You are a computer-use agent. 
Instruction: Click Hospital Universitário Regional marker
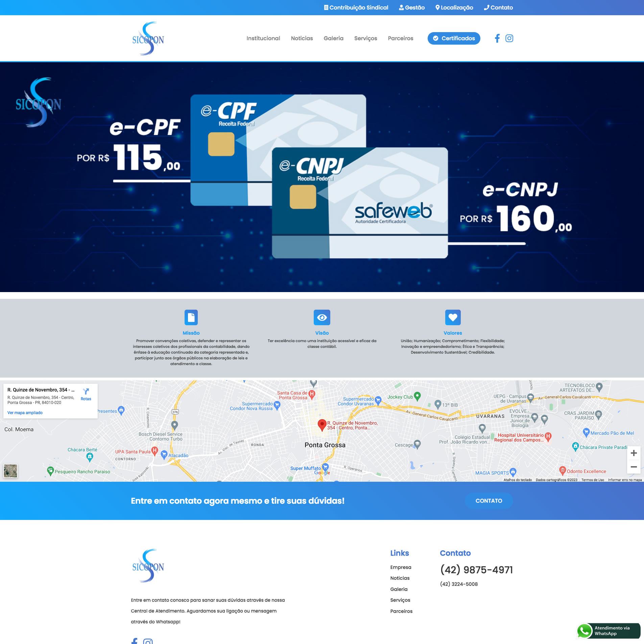(x=548, y=437)
